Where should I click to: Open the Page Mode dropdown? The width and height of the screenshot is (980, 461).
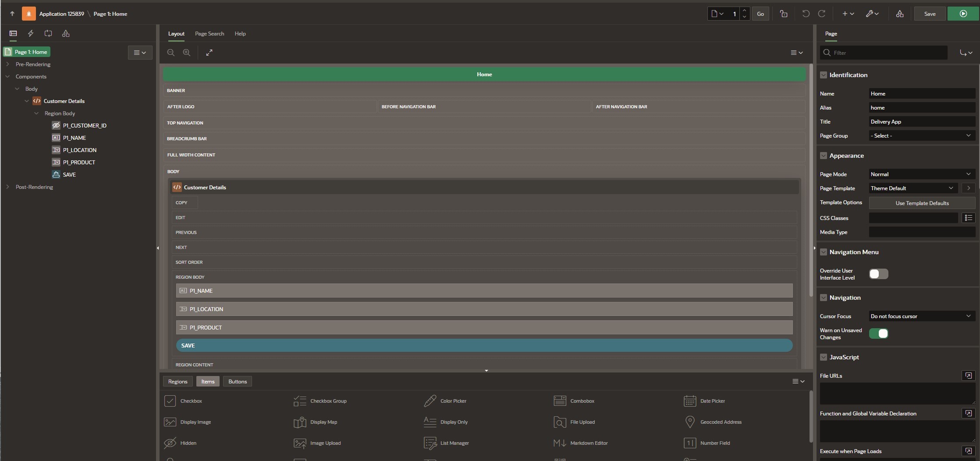pos(922,174)
